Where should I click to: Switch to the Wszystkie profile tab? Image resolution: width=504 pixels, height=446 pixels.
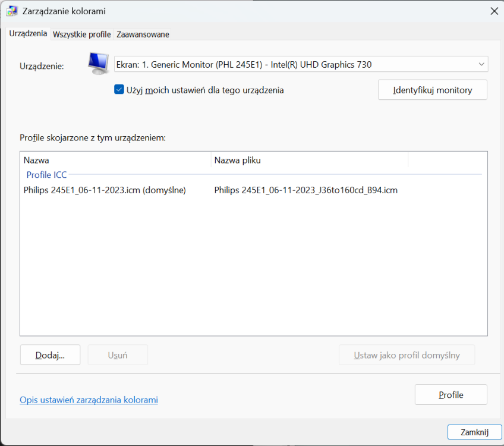pyautogui.click(x=81, y=34)
